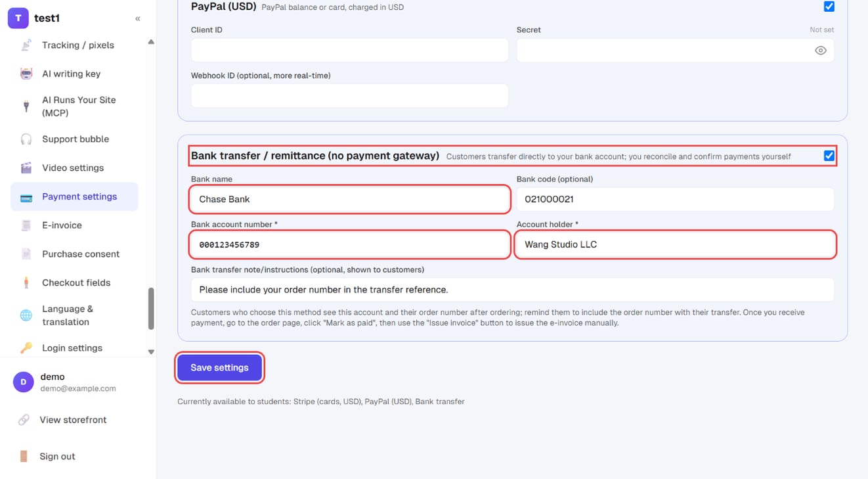Click the AI writing key robot icon
Viewport: 868px width, 479px height.
[26, 74]
